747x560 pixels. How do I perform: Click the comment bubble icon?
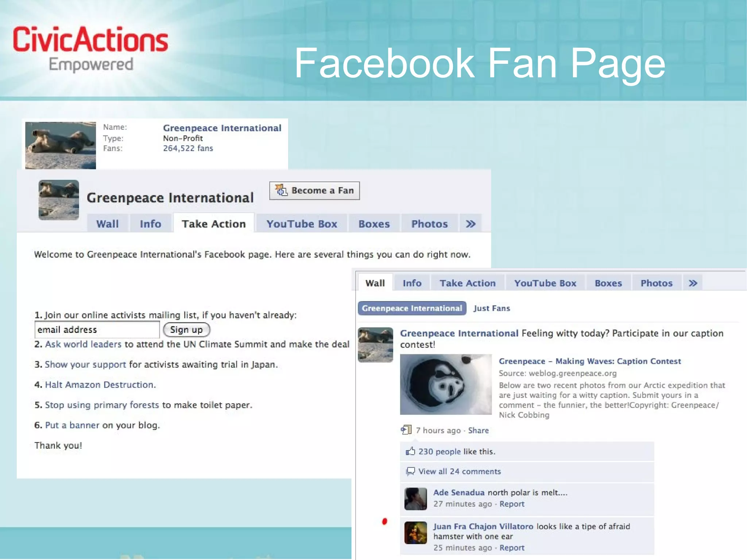(410, 471)
